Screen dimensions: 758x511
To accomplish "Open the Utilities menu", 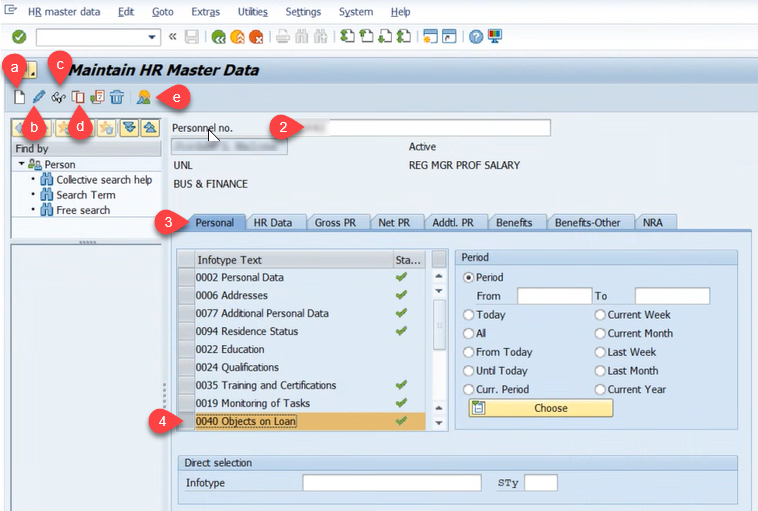I will pos(252,12).
